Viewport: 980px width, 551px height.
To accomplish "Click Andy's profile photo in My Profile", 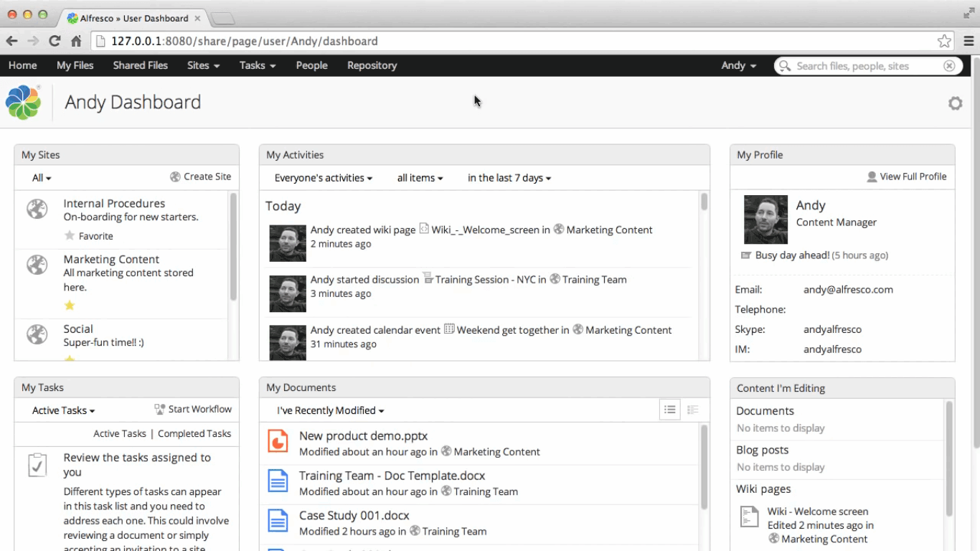I will coord(765,220).
